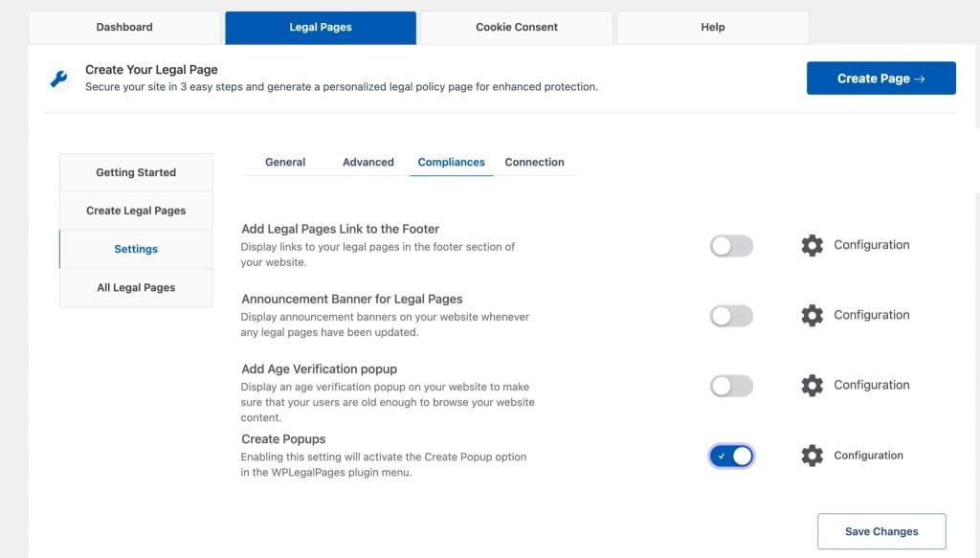
Task: Enable the Add Legal Pages Link toggle
Action: pos(730,245)
